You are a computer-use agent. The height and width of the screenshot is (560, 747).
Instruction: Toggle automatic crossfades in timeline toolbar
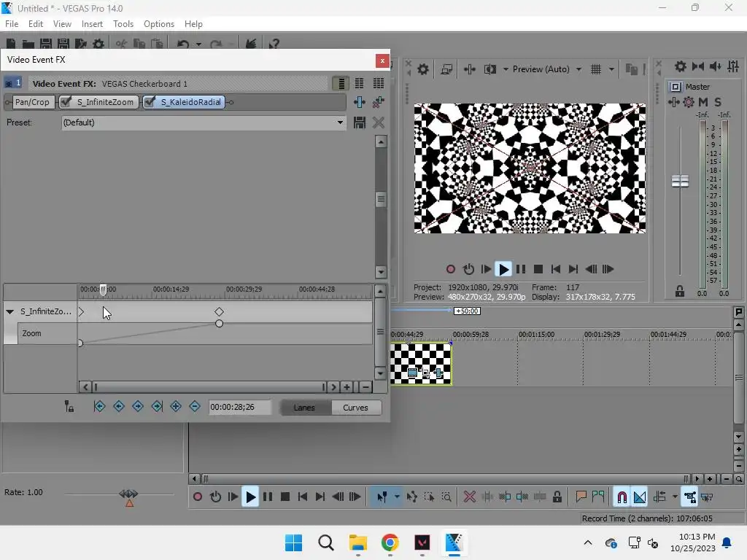(x=640, y=497)
